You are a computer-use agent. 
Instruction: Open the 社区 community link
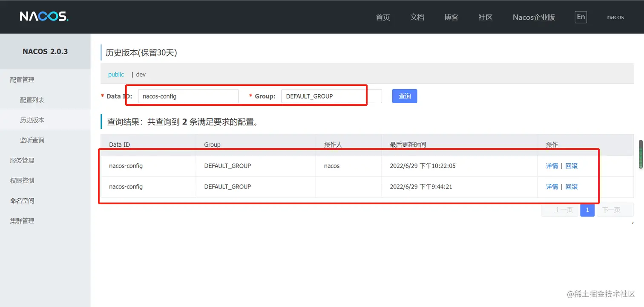click(485, 17)
